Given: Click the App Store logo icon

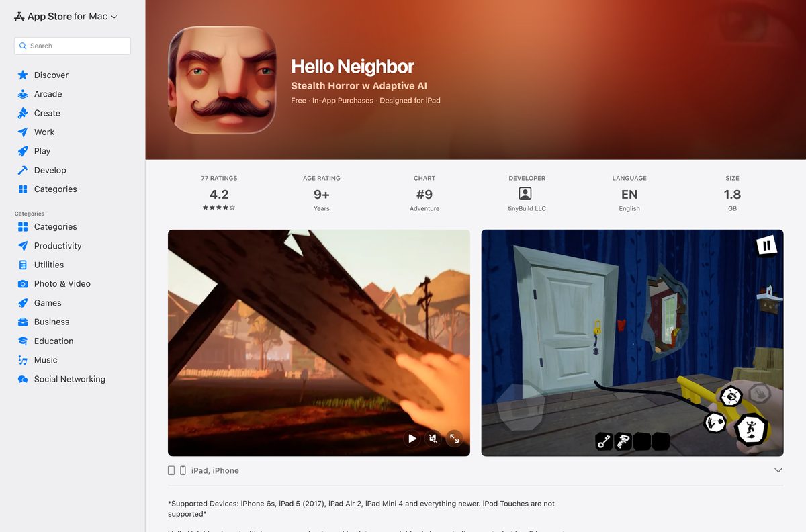Looking at the screenshot, I should coord(19,17).
